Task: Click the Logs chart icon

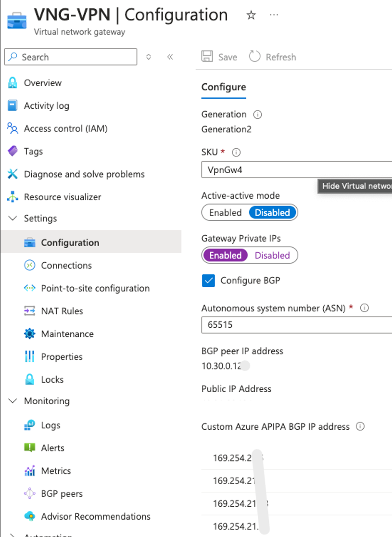Action: point(30,425)
